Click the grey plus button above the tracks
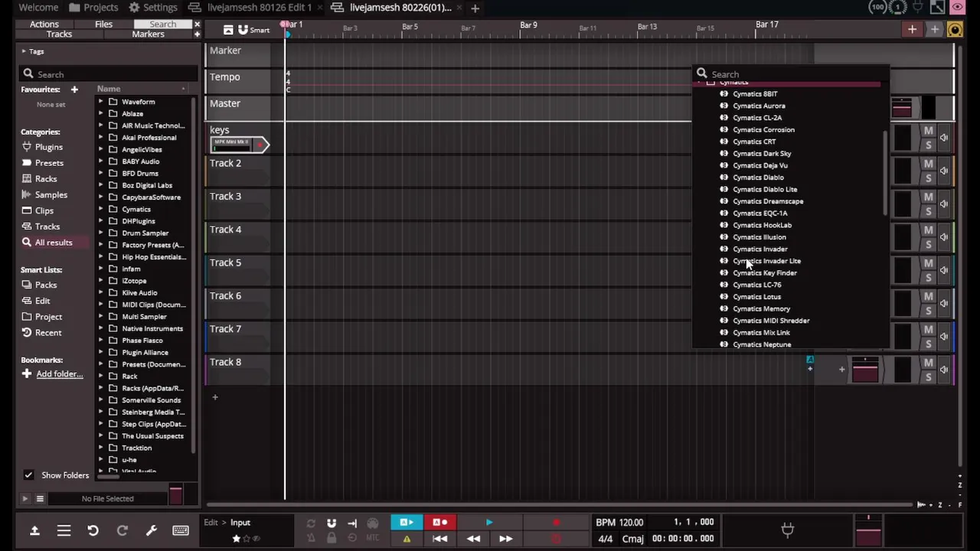The height and width of the screenshot is (551, 980). coord(934,30)
